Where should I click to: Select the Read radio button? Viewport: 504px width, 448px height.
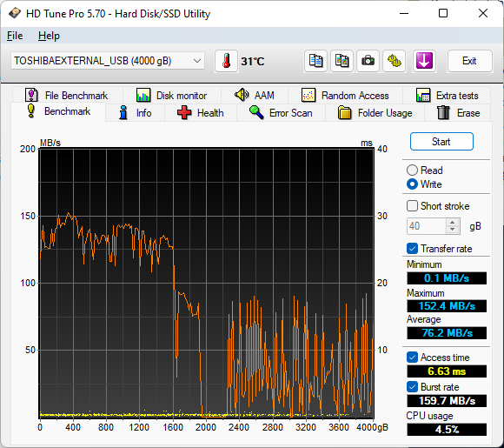tap(412, 171)
